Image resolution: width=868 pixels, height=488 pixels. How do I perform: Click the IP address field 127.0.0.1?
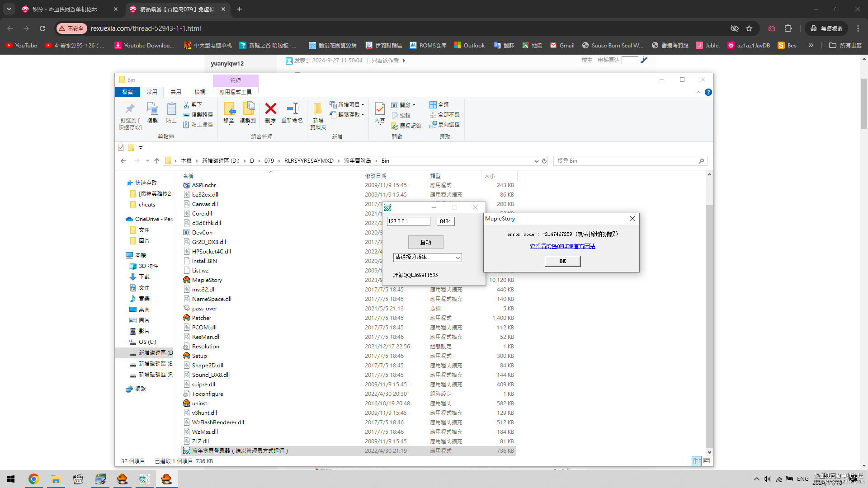[409, 221]
